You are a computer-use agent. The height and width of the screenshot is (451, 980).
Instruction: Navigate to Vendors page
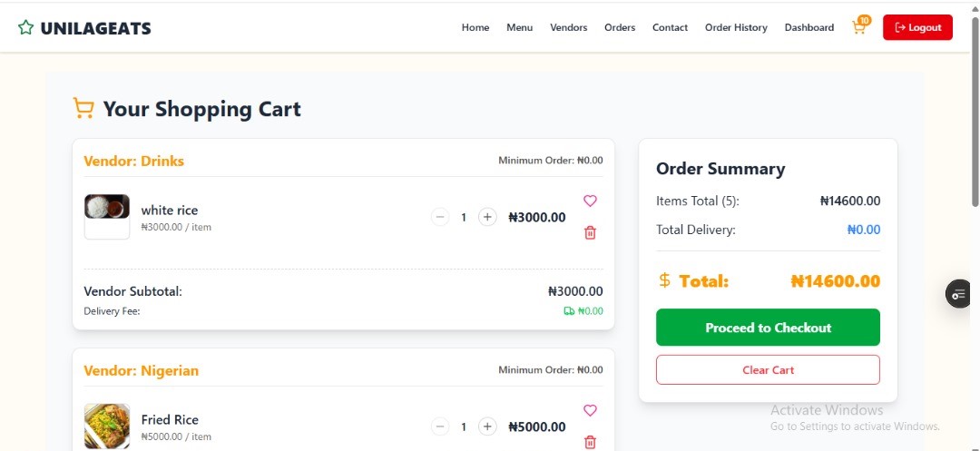click(x=569, y=27)
